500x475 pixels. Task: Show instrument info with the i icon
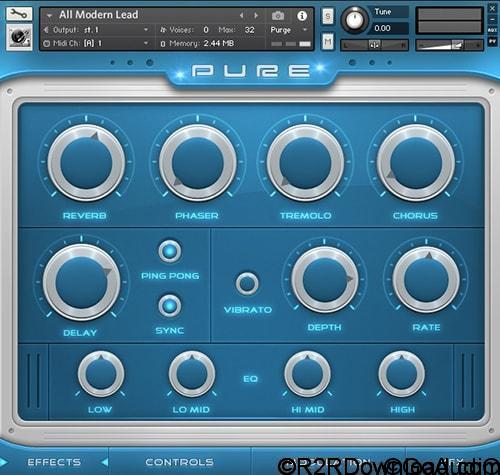click(x=302, y=15)
